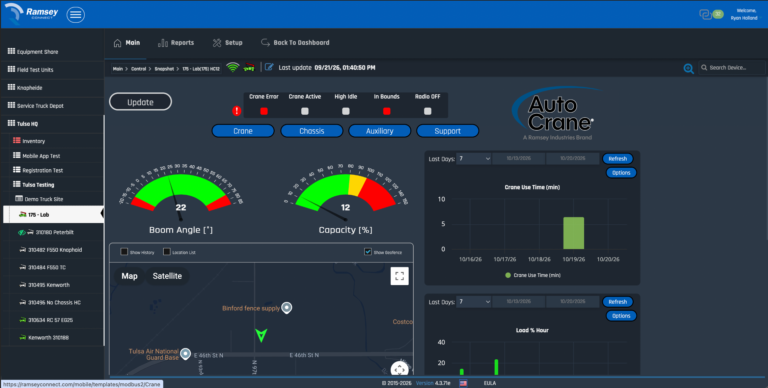Viewport: 768px width, 388px height.
Task: Click the blue magnifier zoom icon
Action: pos(689,69)
